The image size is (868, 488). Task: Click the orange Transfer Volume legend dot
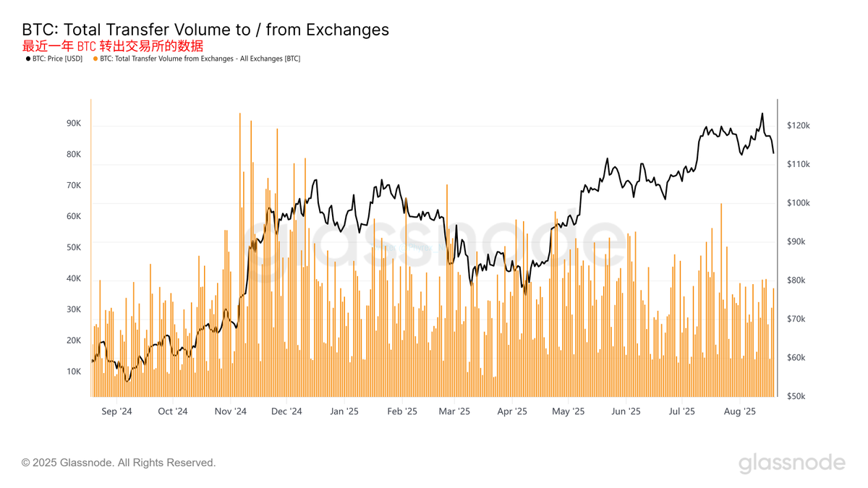[95, 59]
